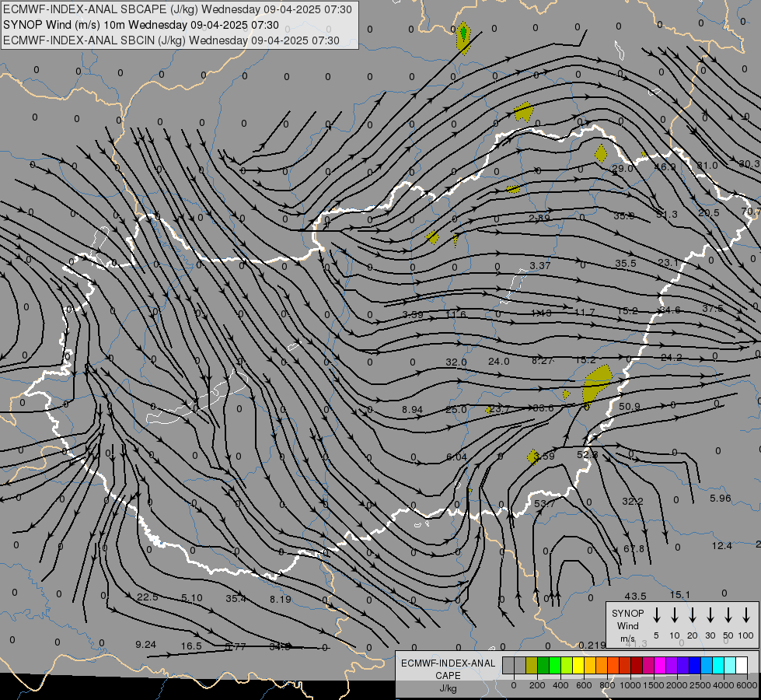Viewport: 761px width, 700px height.
Task: Select the bright green CAPE legend swatch
Action: click(555, 665)
